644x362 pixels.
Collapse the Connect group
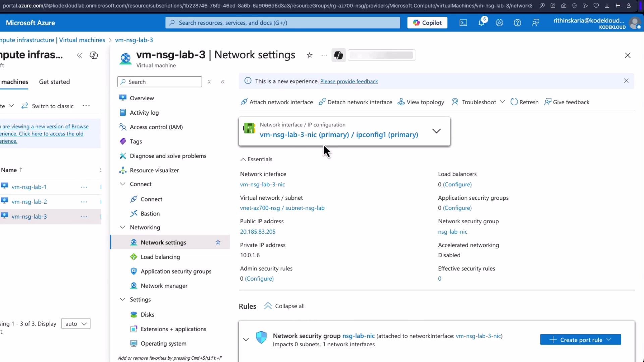[x=123, y=184]
